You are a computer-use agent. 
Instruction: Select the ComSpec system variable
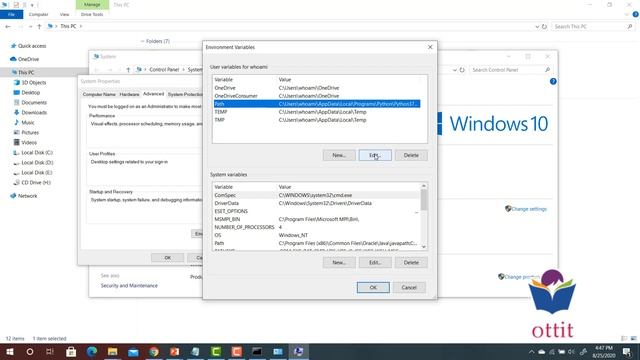pyautogui.click(x=317, y=195)
